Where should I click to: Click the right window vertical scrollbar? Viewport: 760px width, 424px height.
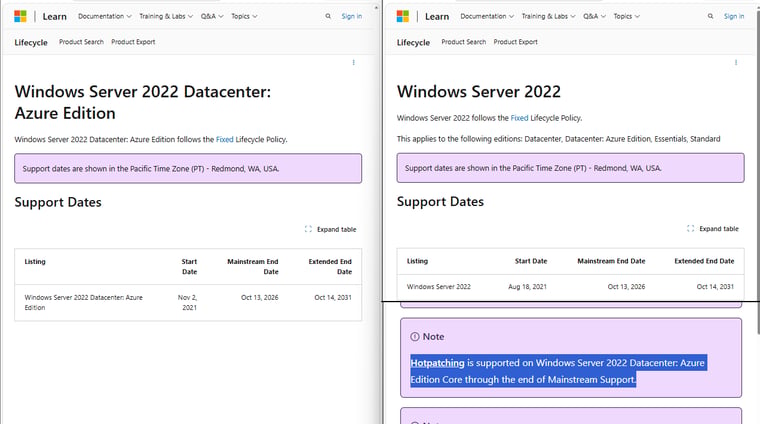(x=758, y=174)
